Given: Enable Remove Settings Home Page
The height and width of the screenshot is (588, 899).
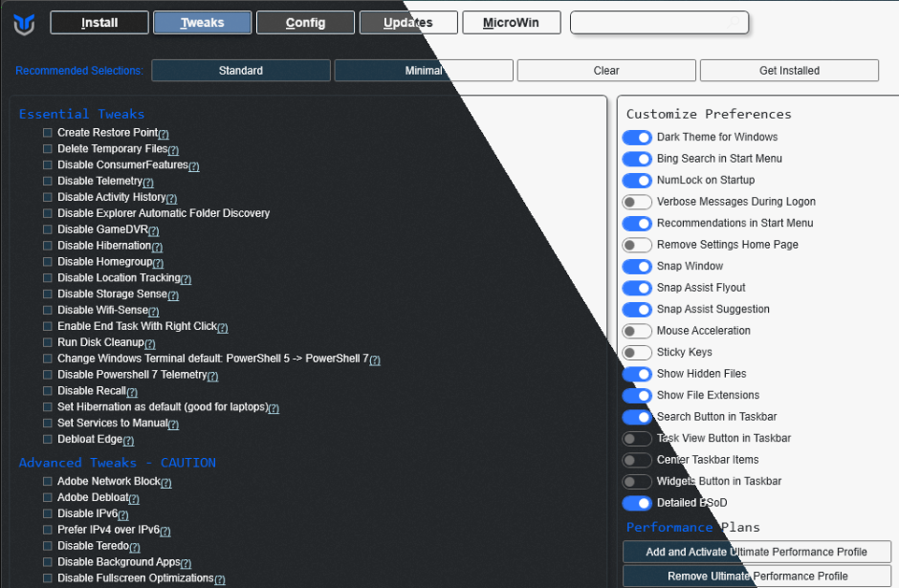Looking at the screenshot, I should coord(637,246).
